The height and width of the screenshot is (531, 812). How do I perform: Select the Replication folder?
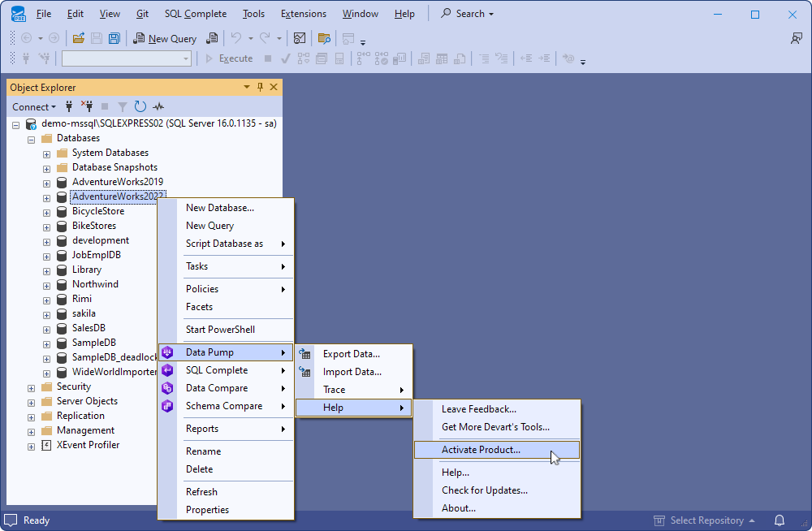point(80,416)
